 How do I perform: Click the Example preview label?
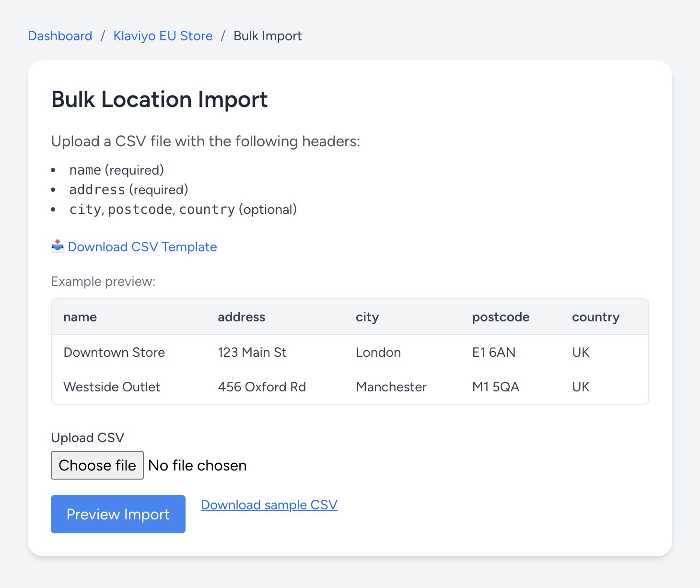pos(103,281)
